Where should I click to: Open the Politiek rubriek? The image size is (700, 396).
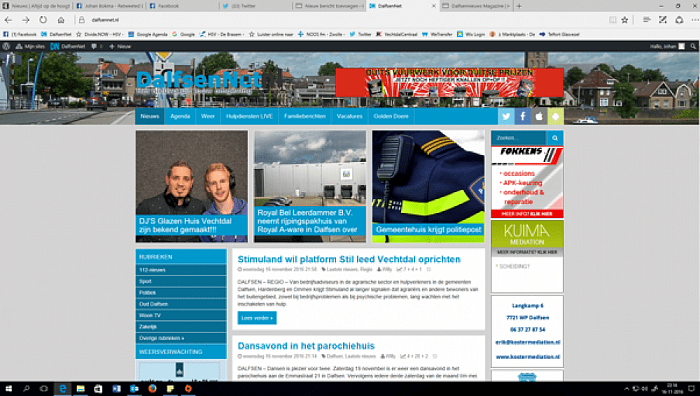tap(181, 292)
